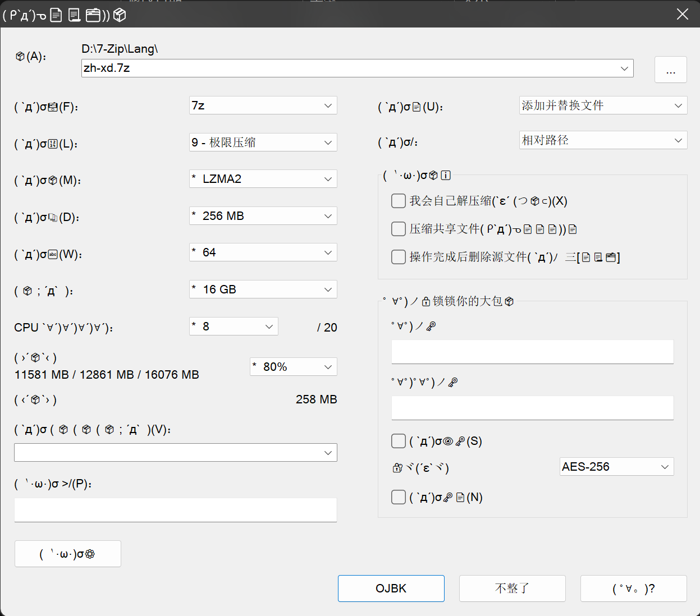This screenshot has width=700, height=616.
Task: Open the LZMA2 compression method dropdown
Action: click(263, 179)
